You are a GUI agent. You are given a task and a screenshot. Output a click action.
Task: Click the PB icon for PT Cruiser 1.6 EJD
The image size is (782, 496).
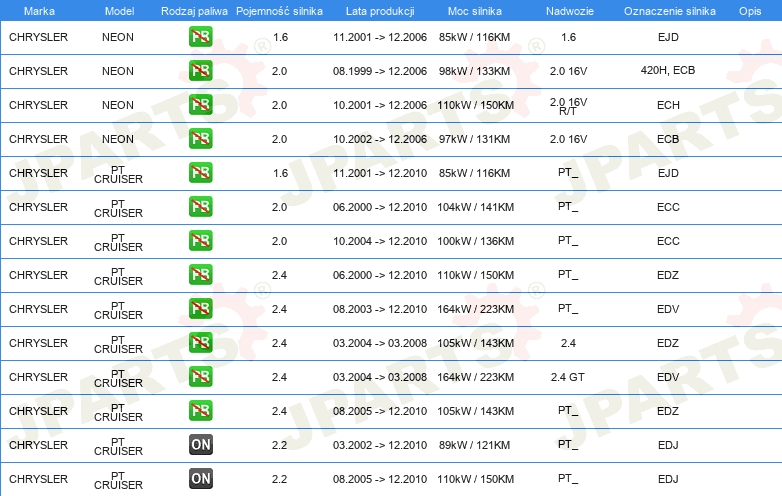(x=200, y=173)
